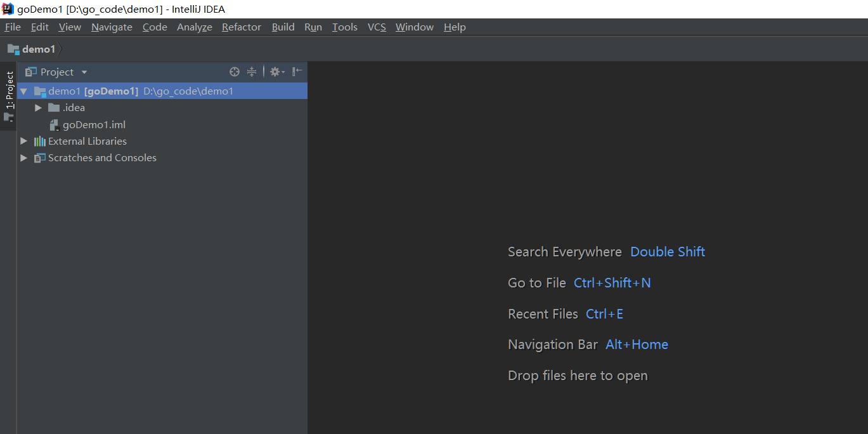This screenshot has width=868, height=434.
Task: Click 'Search Everywhere' hint text
Action: (x=565, y=252)
